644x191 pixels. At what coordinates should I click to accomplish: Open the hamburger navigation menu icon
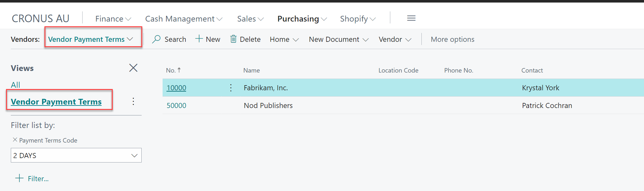coord(411,18)
